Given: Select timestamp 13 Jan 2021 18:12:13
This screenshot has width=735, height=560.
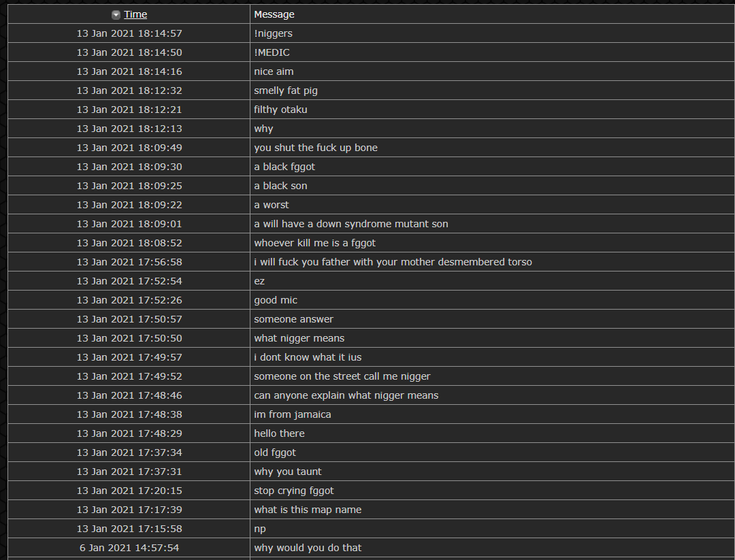Looking at the screenshot, I should [129, 129].
